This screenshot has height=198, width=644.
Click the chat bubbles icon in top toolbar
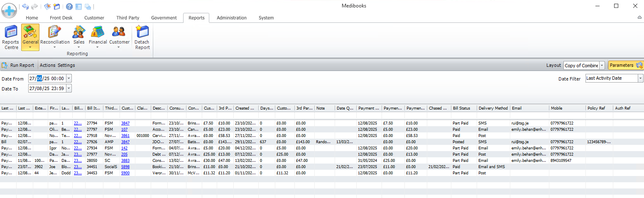click(x=88, y=7)
